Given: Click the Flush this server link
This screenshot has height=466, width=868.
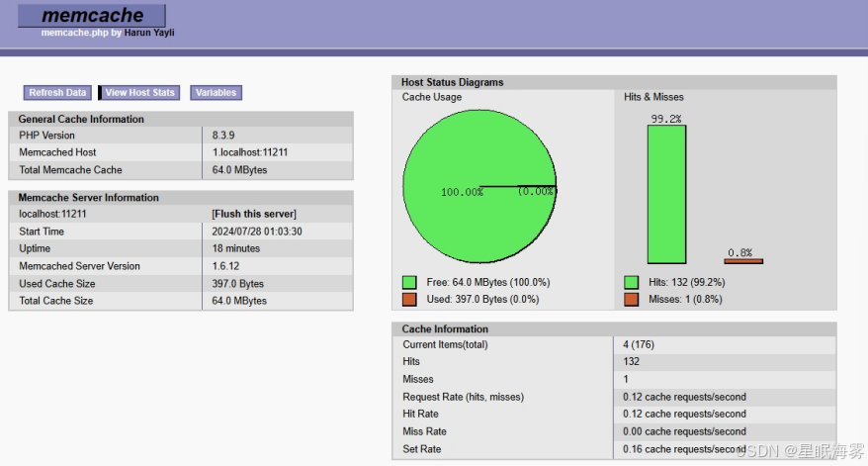Looking at the screenshot, I should point(254,214).
